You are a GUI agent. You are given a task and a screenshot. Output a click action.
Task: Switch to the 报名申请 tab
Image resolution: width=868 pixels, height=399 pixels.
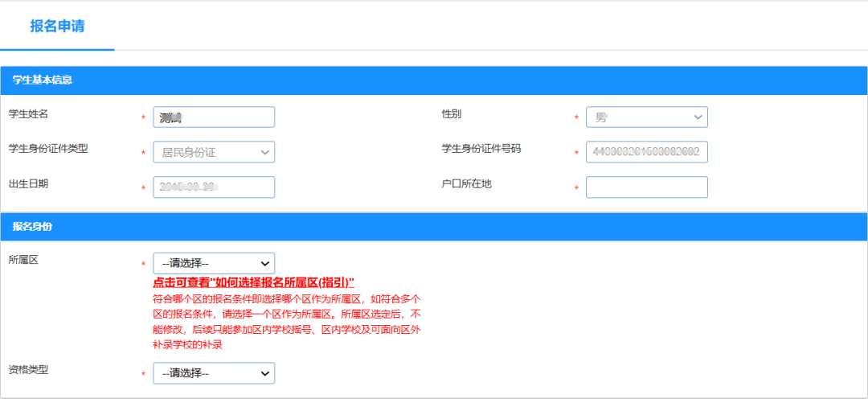(x=57, y=26)
